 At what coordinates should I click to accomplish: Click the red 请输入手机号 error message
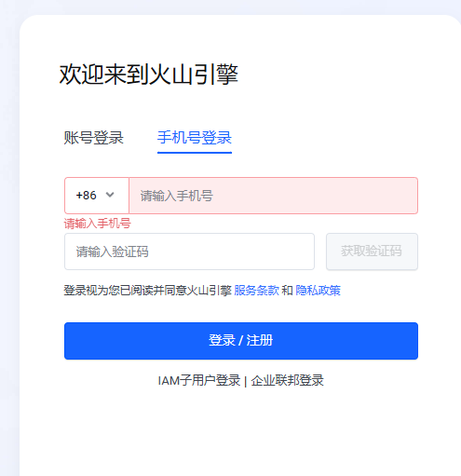(97, 224)
